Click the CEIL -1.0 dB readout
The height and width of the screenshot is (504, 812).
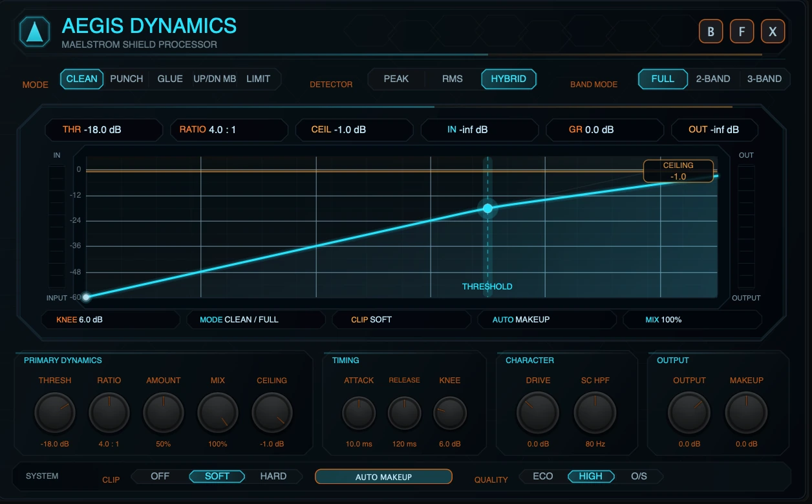[x=354, y=130]
